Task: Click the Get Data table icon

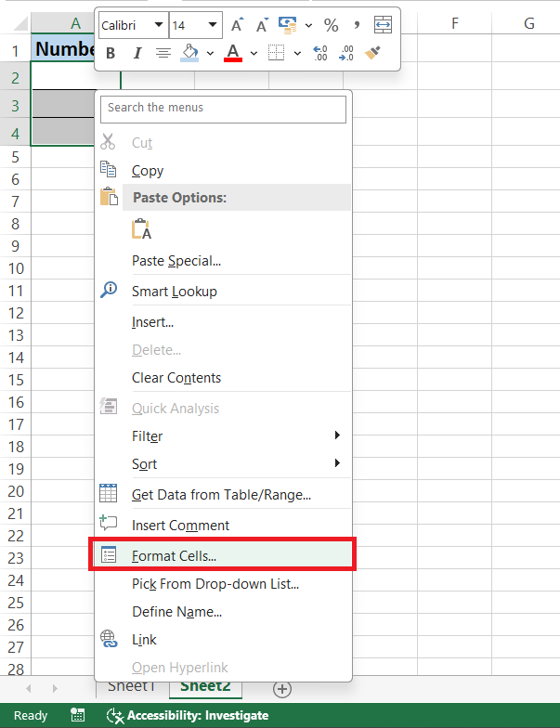Action: (108, 493)
